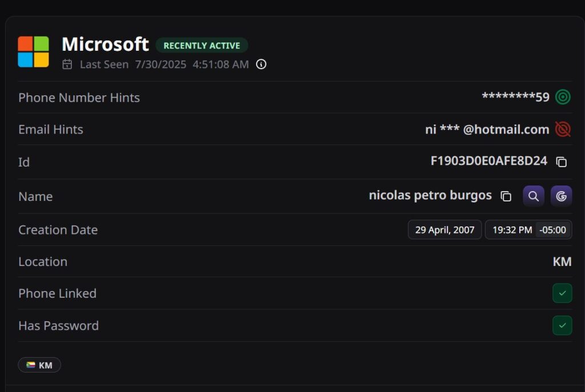This screenshot has height=392, width=585.
Task: Search the name with magnifier button
Action: click(x=534, y=196)
